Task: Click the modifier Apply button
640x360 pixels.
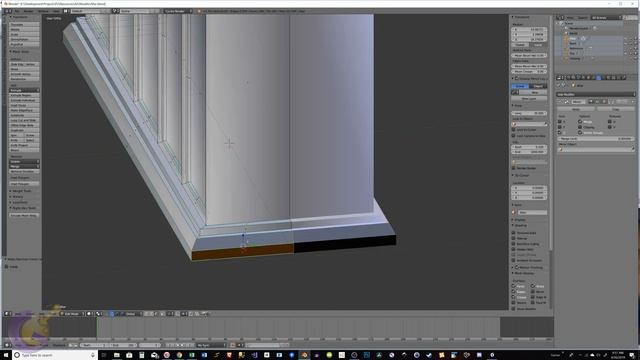Action: point(576,109)
